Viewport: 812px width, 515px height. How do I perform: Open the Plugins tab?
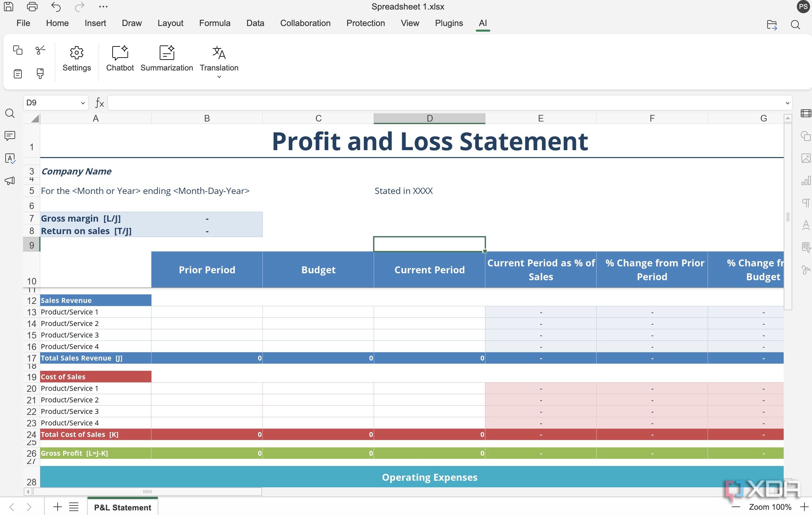click(x=449, y=23)
